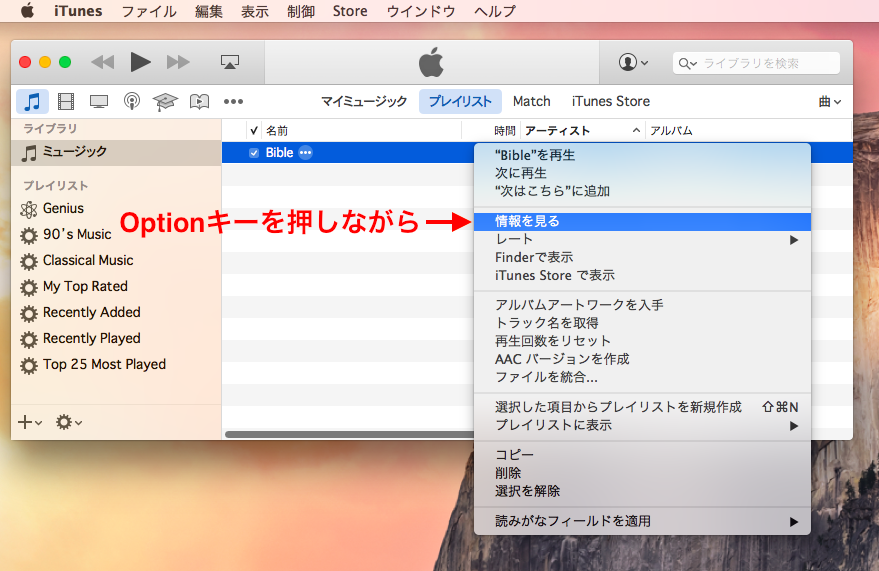The width and height of the screenshot is (879, 571).
Task: Select ミュージック in the sidebar
Action: [x=116, y=152]
